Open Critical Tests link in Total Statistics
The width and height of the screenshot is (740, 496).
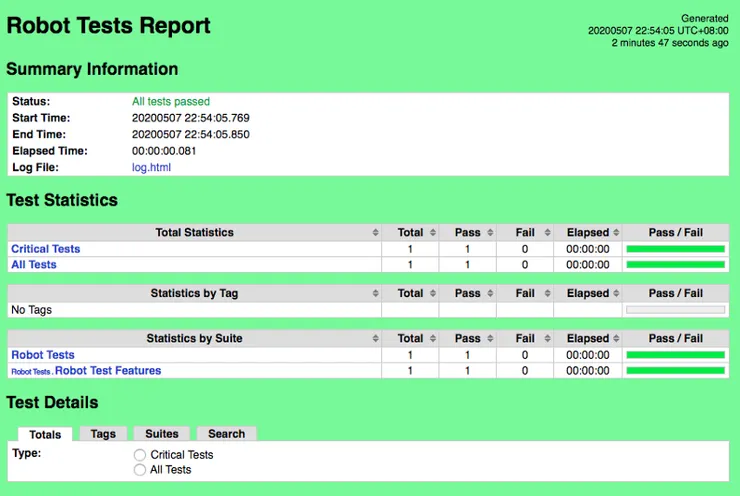click(x=46, y=249)
